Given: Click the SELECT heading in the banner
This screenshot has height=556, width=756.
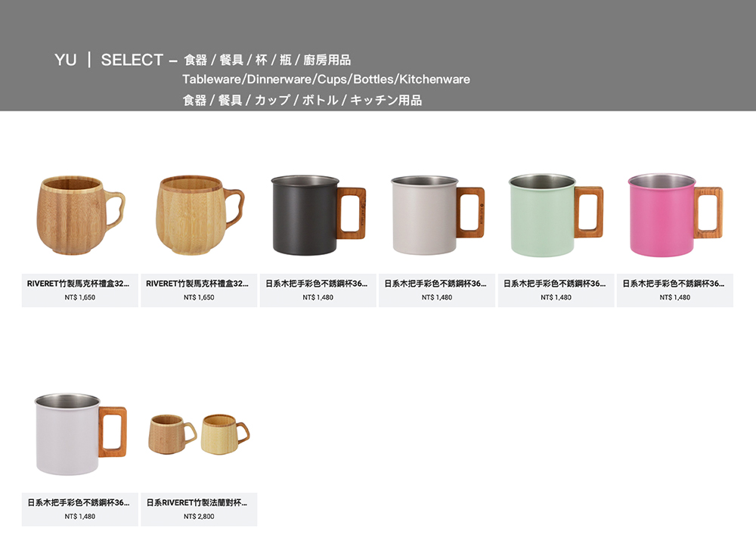Looking at the screenshot, I should [x=132, y=60].
